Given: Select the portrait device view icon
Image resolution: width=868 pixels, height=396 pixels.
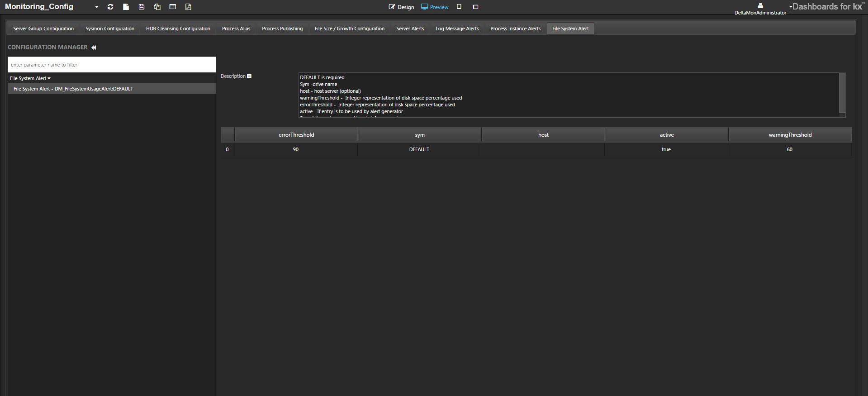Looking at the screenshot, I should click(x=459, y=7).
